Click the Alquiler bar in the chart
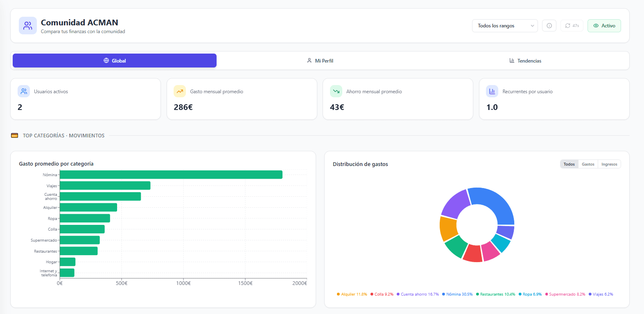Screen dimensions: 644x314 point(88,207)
